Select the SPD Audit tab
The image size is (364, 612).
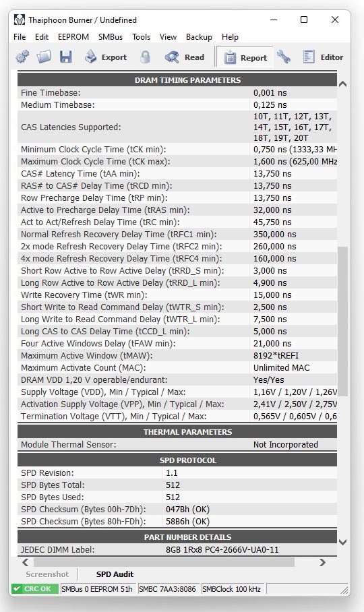coord(115,574)
